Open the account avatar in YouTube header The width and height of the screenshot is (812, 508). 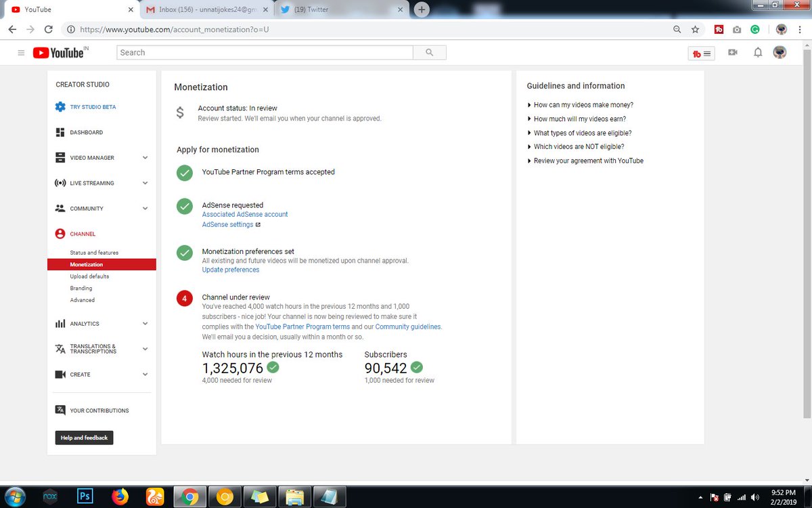780,53
